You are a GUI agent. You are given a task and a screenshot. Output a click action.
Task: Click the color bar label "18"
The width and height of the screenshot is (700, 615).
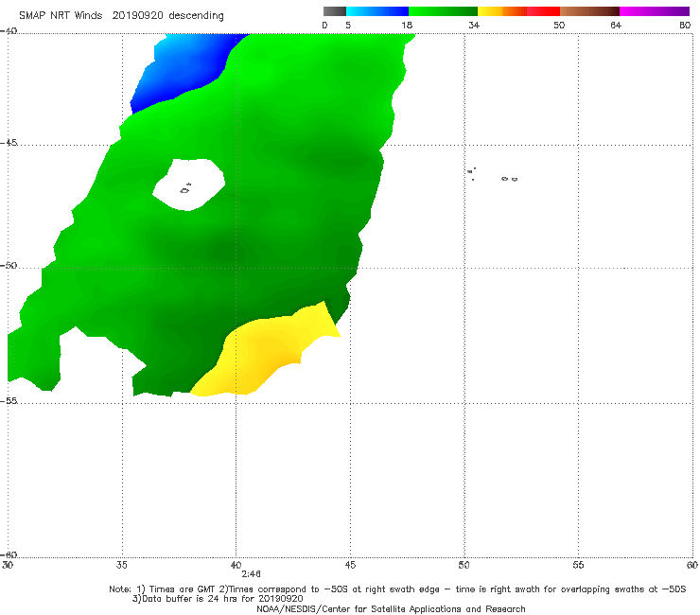[x=407, y=26]
